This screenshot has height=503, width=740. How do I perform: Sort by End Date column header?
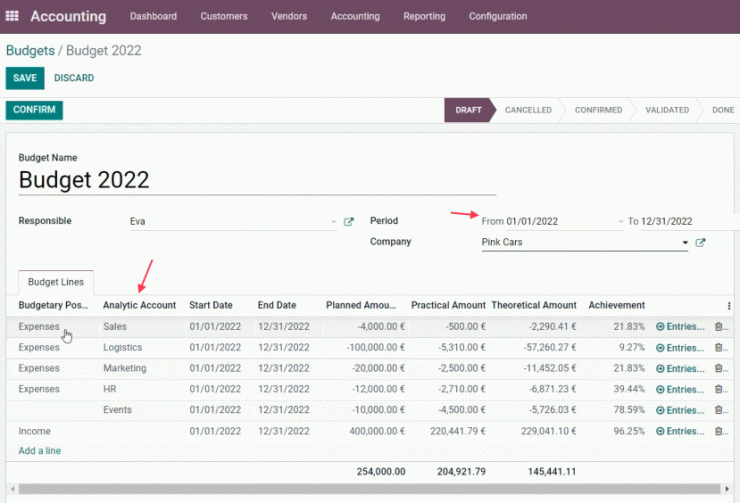coord(277,305)
